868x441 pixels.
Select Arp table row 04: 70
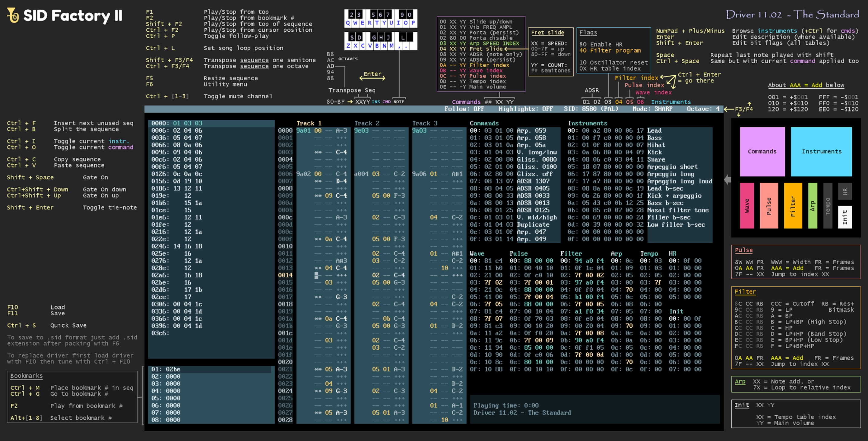point(622,290)
